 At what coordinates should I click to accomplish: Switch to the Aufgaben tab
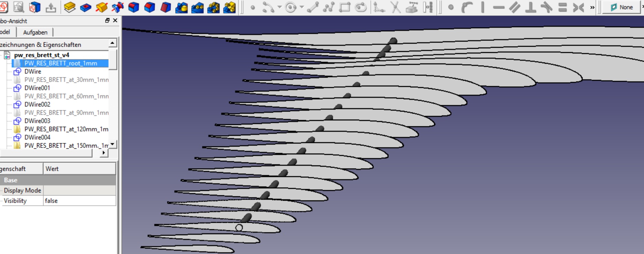[35, 32]
